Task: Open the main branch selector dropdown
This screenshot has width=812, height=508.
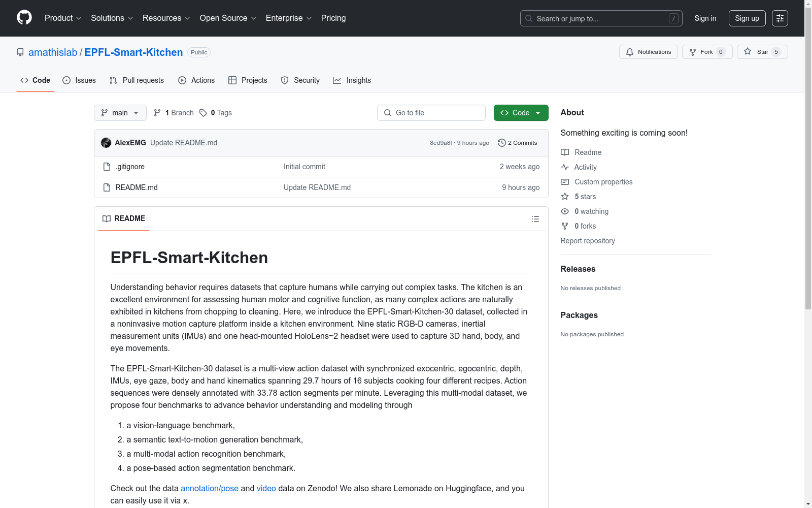Action: pyautogui.click(x=120, y=113)
